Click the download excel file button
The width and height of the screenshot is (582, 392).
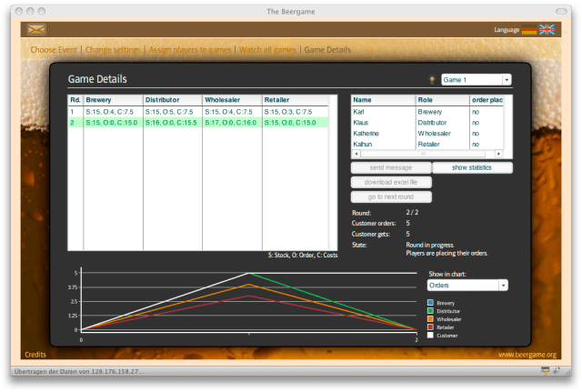click(x=391, y=182)
